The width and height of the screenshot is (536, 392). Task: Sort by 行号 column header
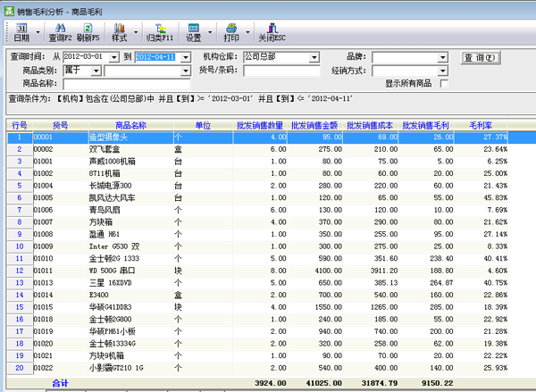pyautogui.click(x=20, y=125)
